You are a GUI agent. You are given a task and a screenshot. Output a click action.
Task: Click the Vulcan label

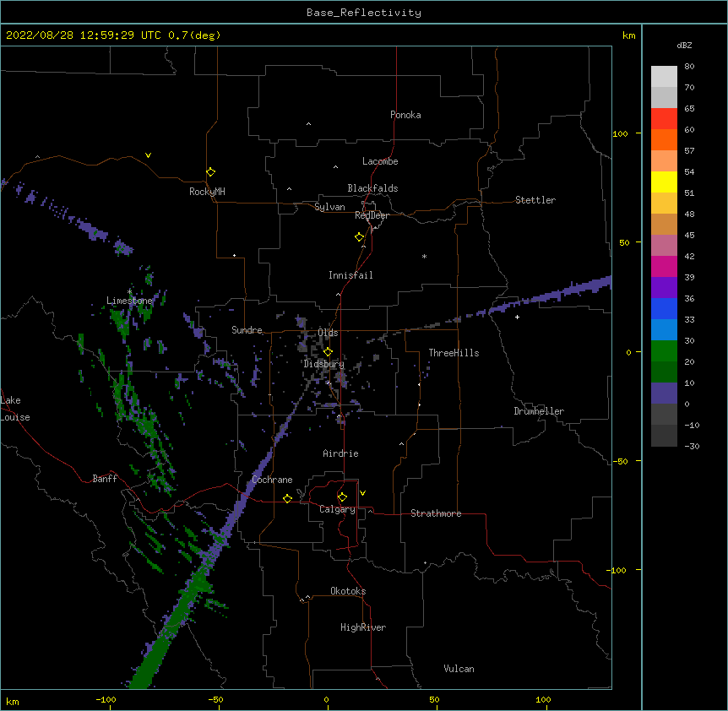click(x=459, y=669)
